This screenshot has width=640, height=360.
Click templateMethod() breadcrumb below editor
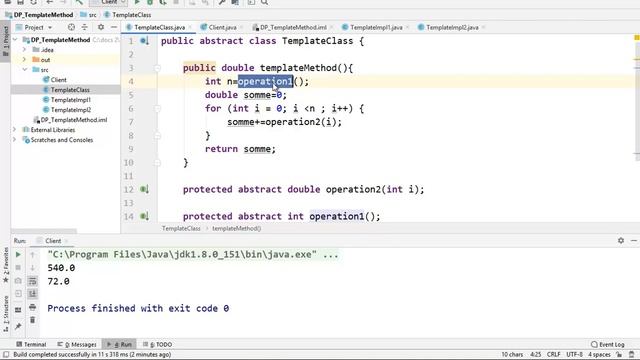(237, 228)
